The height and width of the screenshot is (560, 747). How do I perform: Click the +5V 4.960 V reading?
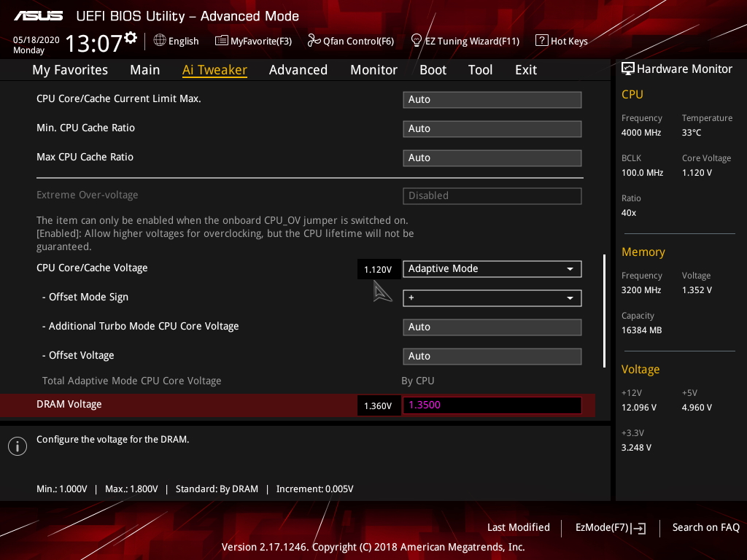pyautogui.click(x=697, y=408)
